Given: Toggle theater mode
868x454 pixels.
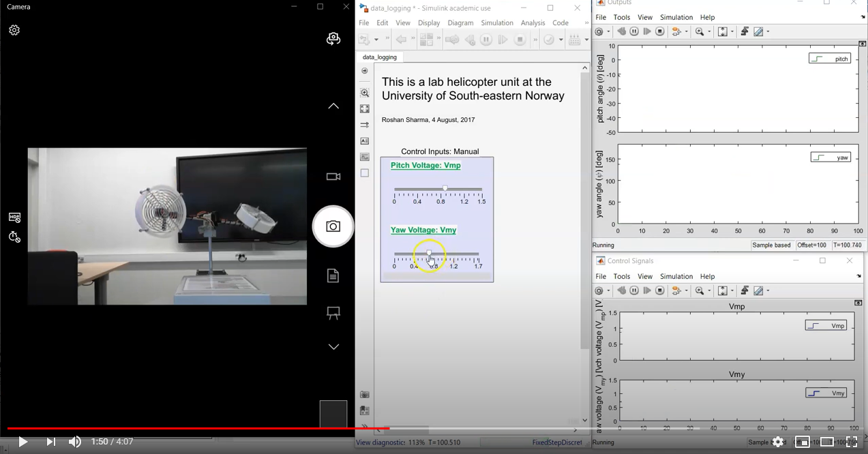Looking at the screenshot, I should [x=827, y=442].
